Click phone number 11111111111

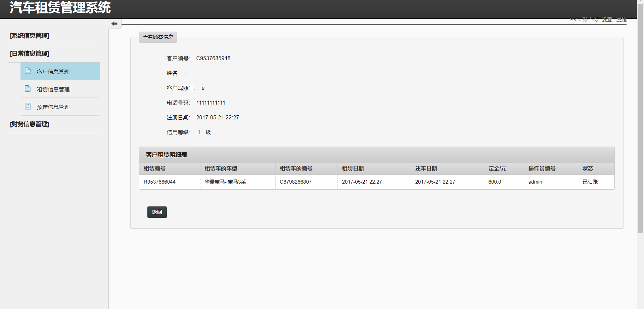click(x=211, y=103)
